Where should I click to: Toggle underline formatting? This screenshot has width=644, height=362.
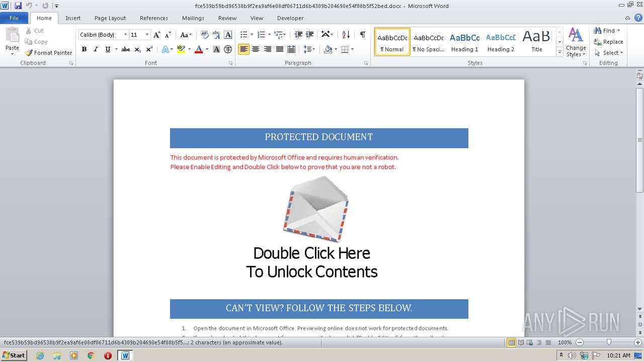[x=108, y=49]
